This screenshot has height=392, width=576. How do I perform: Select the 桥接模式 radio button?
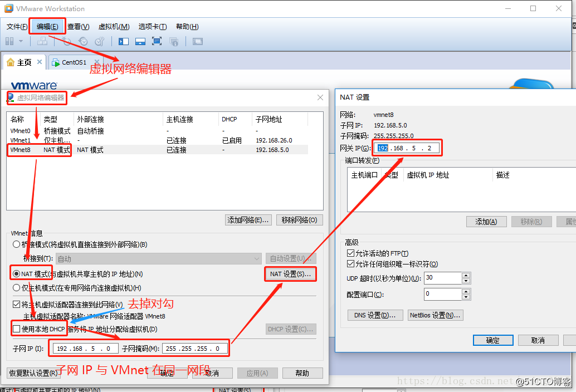click(17, 244)
